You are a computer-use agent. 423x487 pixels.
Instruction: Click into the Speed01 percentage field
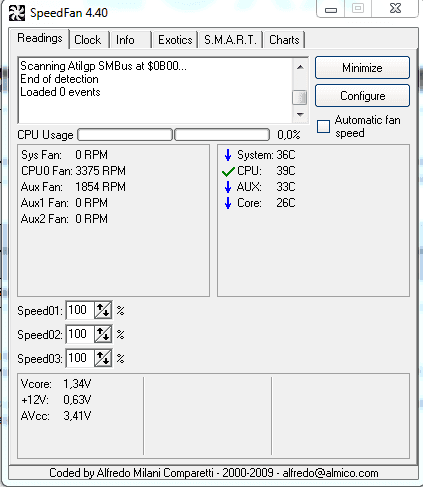[x=80, y=310]
